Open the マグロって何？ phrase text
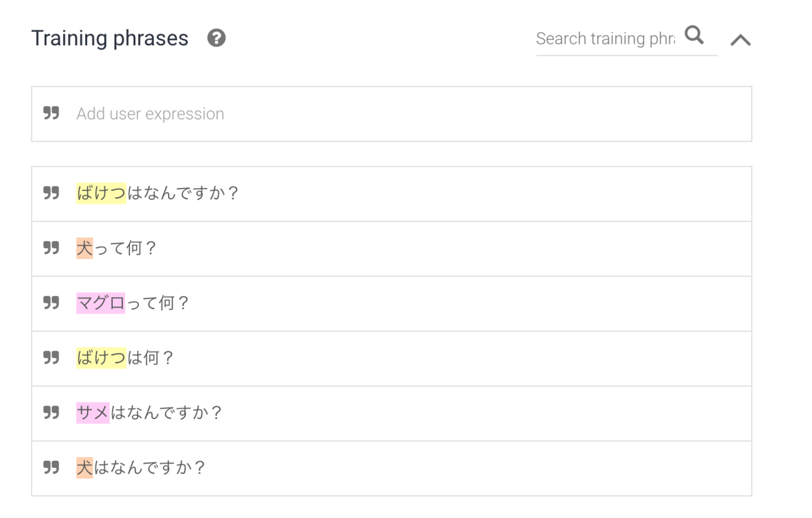Viewport: 812px width, 518px height. tap(133, 303)
